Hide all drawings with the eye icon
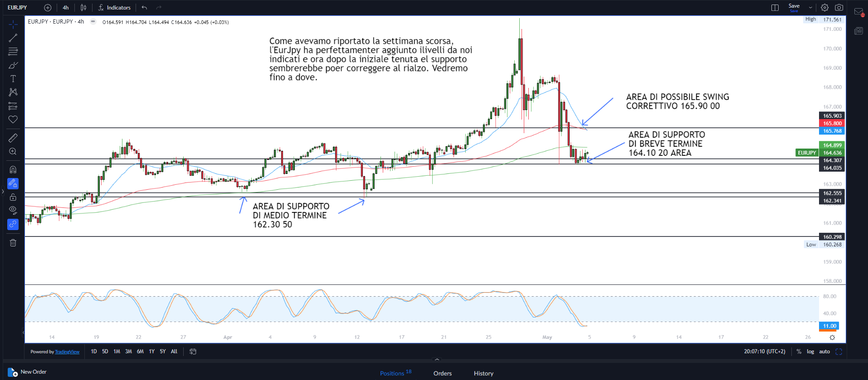Viewport: 868px width, 380px height. [x=13, y=210]
